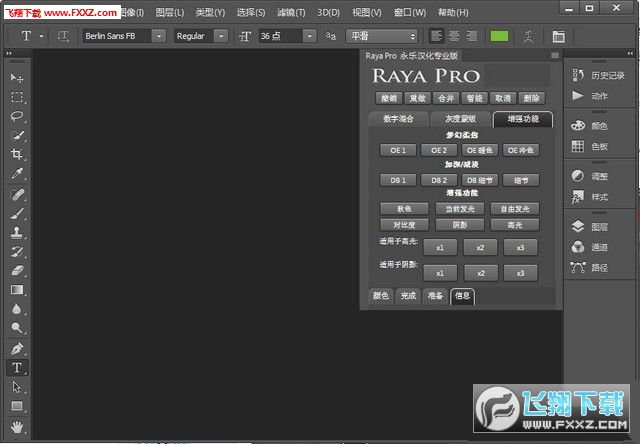Viewport: 640px width, 444px height.
Task: Toggle text orientation in options bar
Action: pyautogui.click(x=63, y=36)
